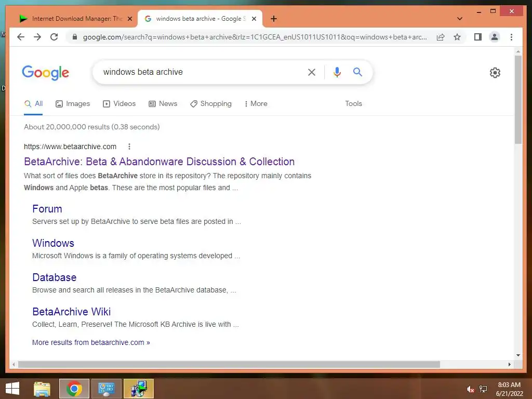Switch to Images results
This screenshot has width=532, height=399.
click(x=73, y=104)
